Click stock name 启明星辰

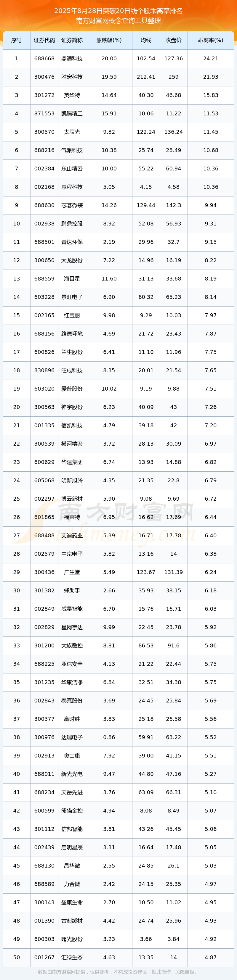[x=72, y=848]
